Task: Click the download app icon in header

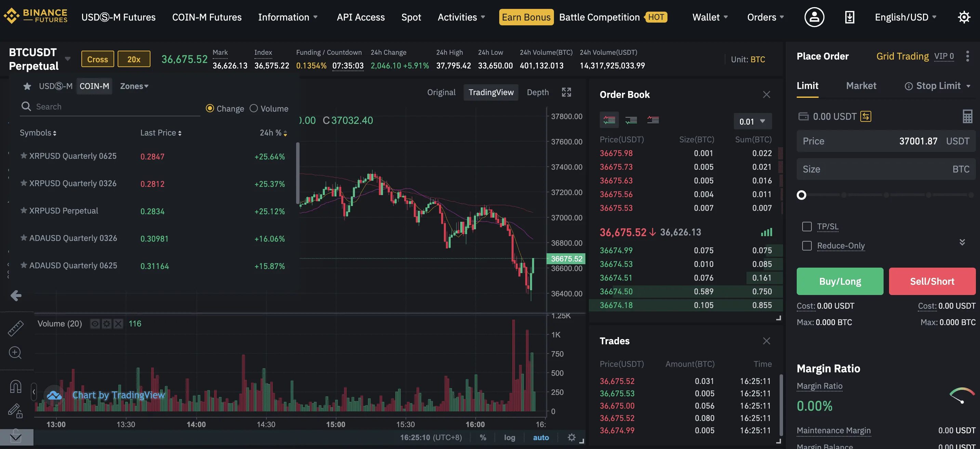Action: click(x=849, y=17)
